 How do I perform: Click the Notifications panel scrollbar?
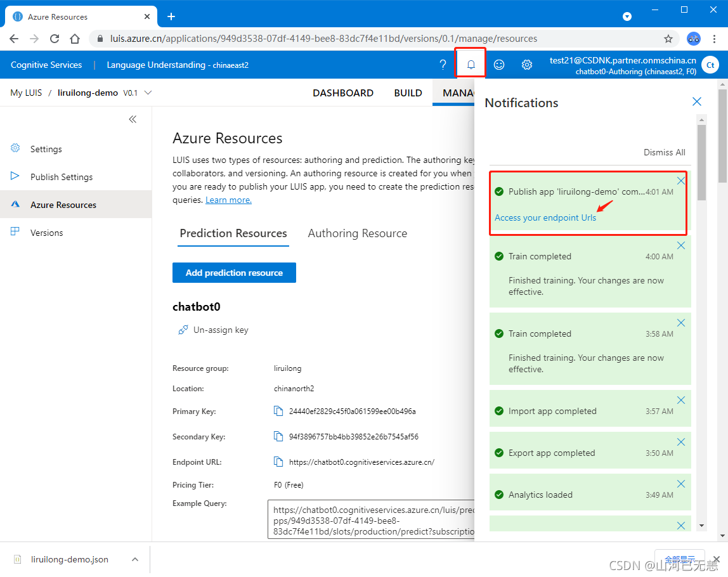click(x=701, y=162)
